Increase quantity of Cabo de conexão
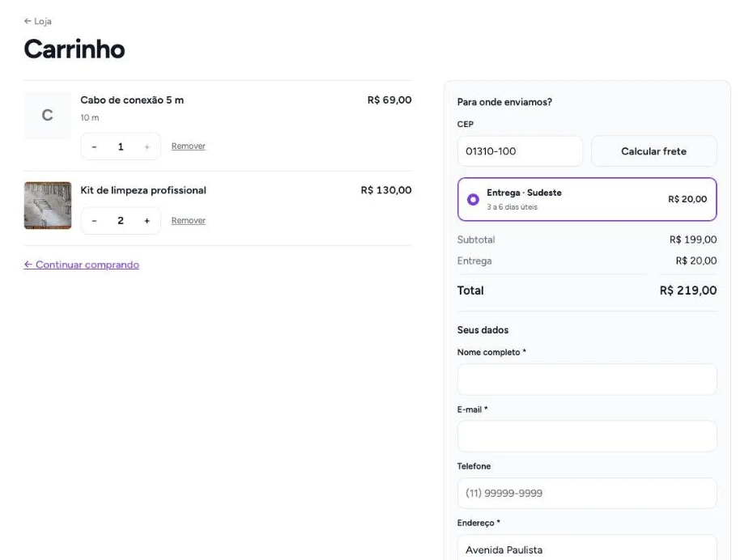Screen dimensions: 753x560 pyautogui.click(x=147, y=146)
